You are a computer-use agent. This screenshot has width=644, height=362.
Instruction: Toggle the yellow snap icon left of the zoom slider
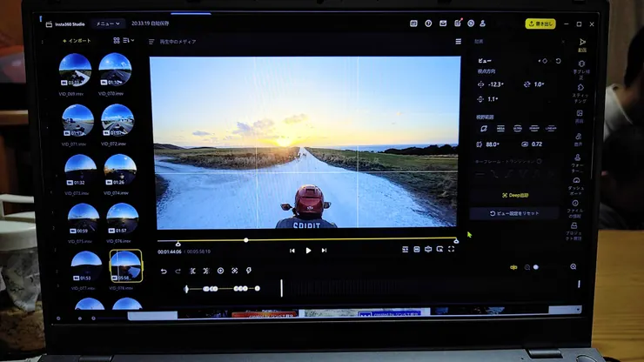click(x=513, y=267)
